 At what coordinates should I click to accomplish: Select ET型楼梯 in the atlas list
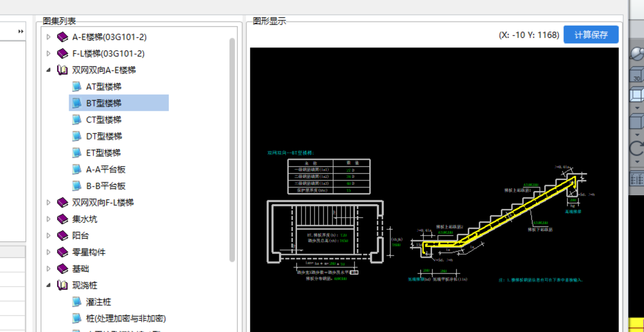pos(103,153)
